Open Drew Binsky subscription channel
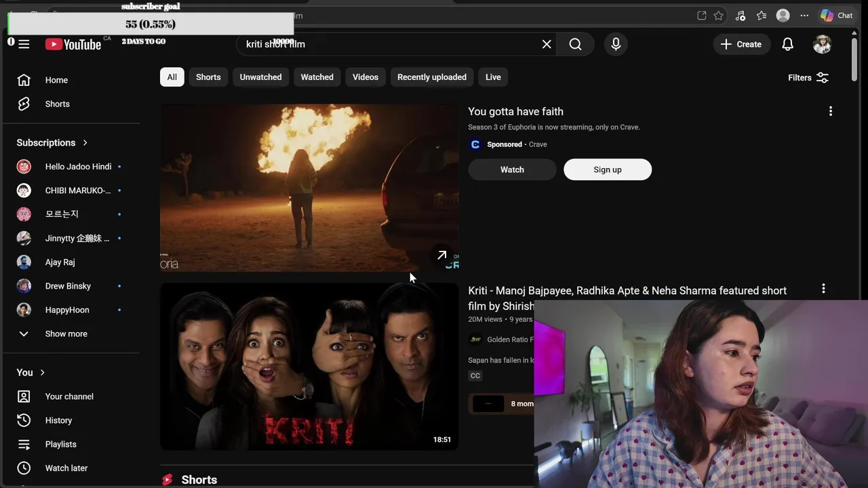Image resolution: width=868 pixels, height=488 pixels. [x=71, y=286]
